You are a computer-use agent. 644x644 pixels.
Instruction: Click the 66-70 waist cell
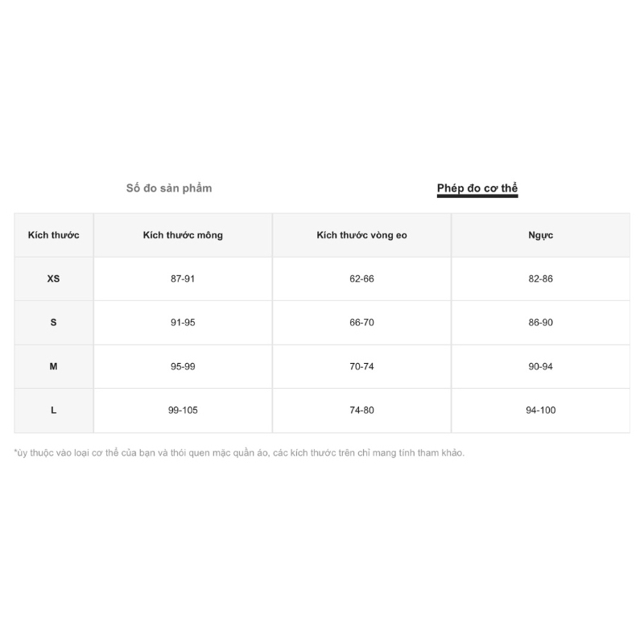pos(361,322)
